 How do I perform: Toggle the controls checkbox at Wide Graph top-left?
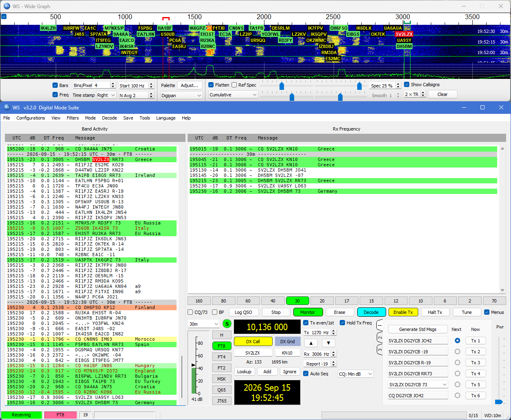(x=4, y=17)
